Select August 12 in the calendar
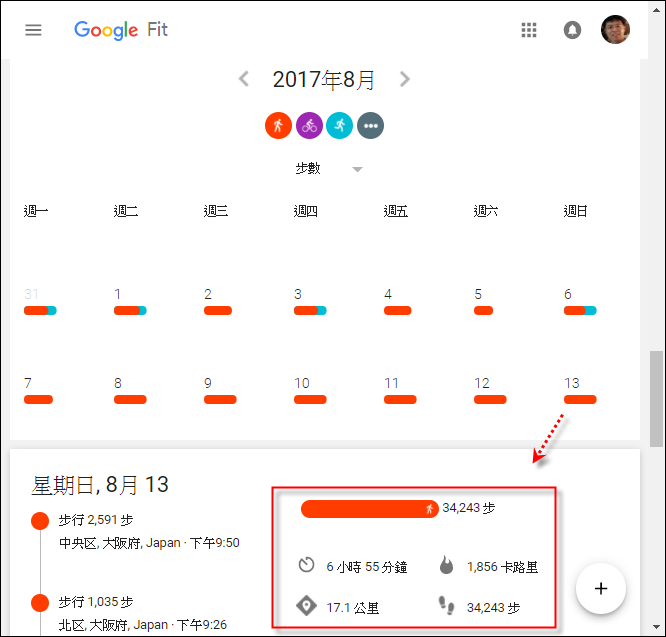666x637 pixels. 482,383
